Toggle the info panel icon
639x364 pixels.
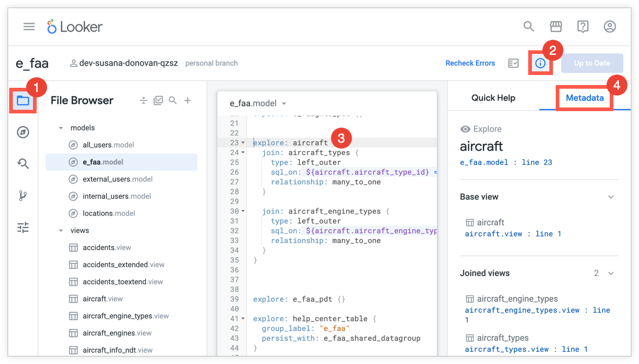click(540, 64)
